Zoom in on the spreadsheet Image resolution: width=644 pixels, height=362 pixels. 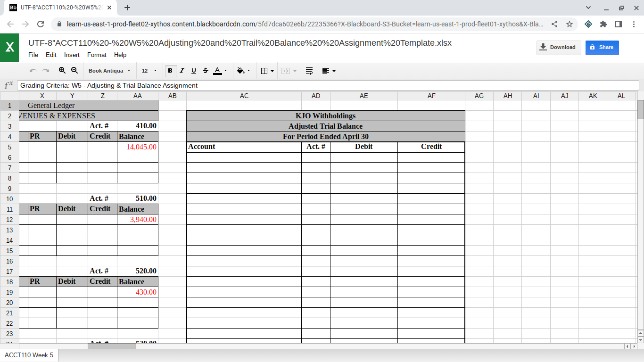pyautogui.click(x=62, y=71)
